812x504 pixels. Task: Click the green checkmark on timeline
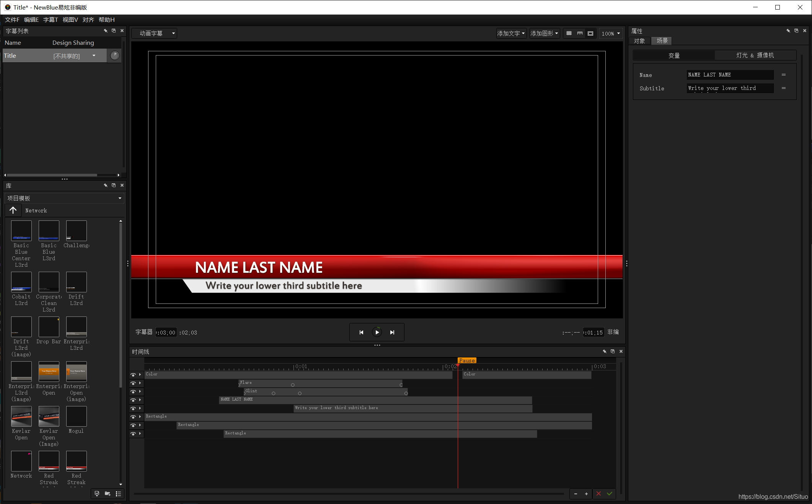[609, 494]
